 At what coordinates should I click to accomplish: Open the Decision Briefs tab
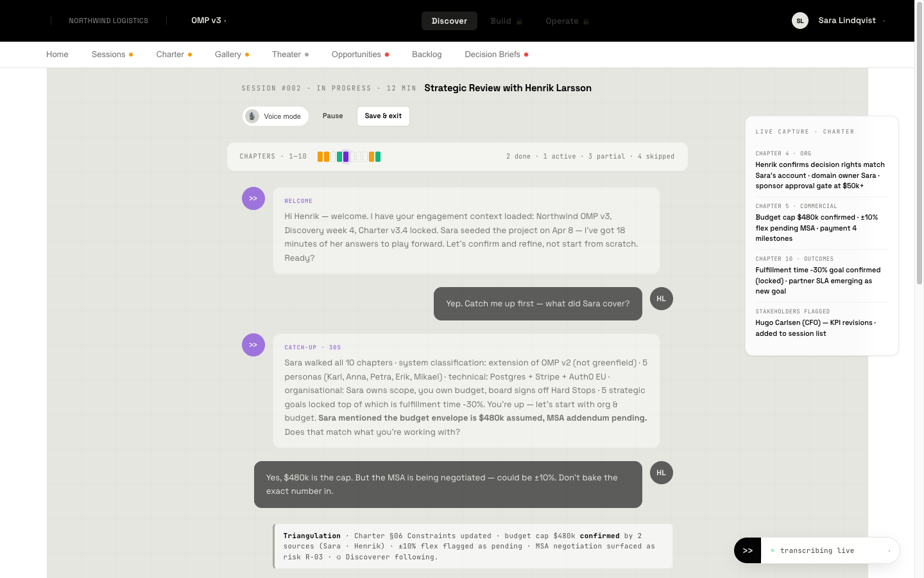pyautogui.click(x=497, y=55)
